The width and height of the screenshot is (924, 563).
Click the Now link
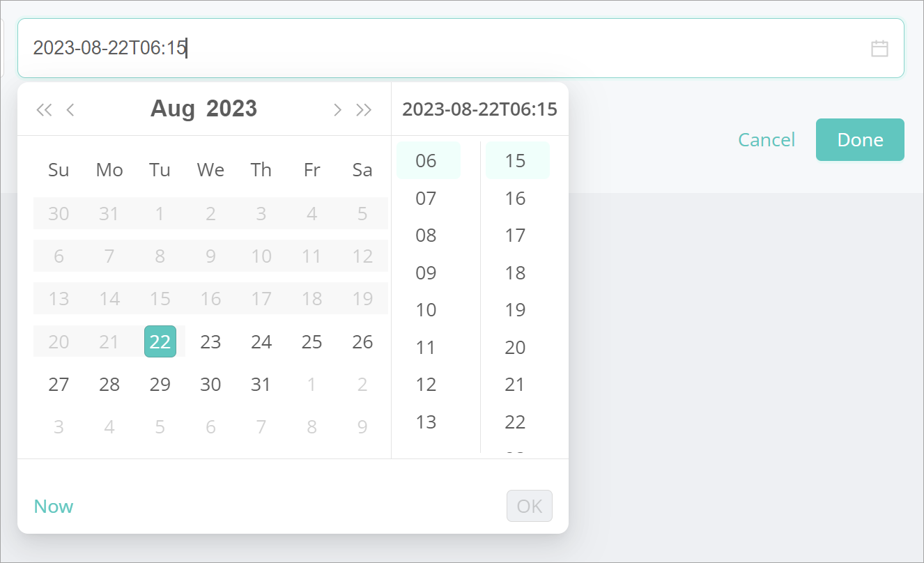(x=54, y=506)
